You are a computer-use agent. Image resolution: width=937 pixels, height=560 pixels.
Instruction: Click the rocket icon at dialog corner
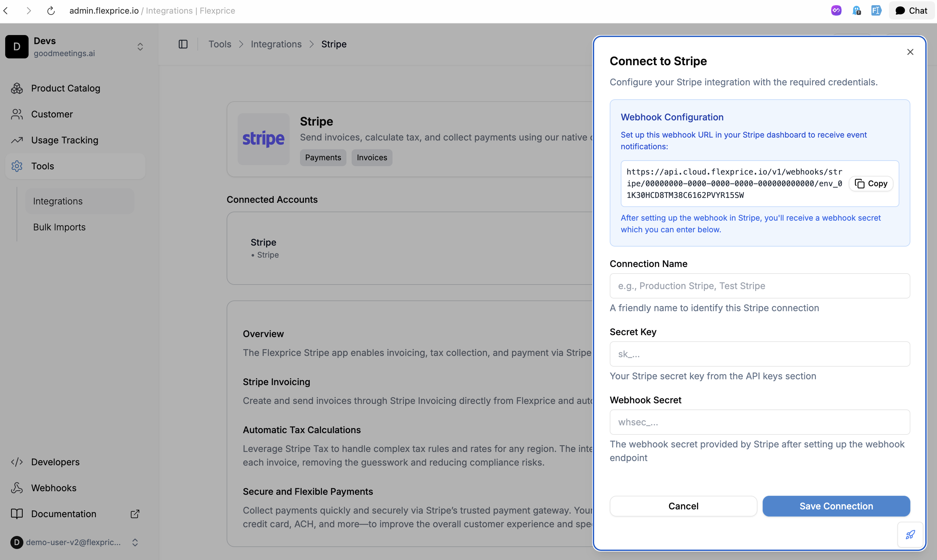pos(910,535)
